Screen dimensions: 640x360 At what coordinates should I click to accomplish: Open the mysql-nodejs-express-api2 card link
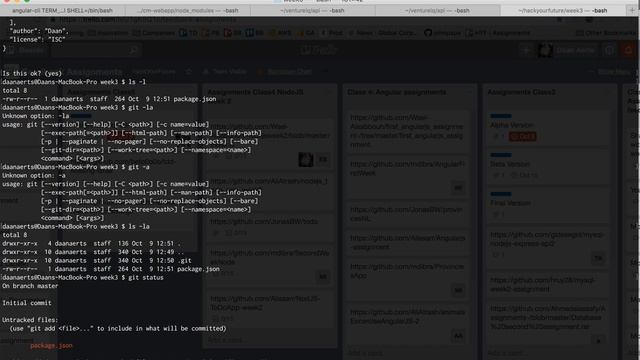click(x=547, y=239)
